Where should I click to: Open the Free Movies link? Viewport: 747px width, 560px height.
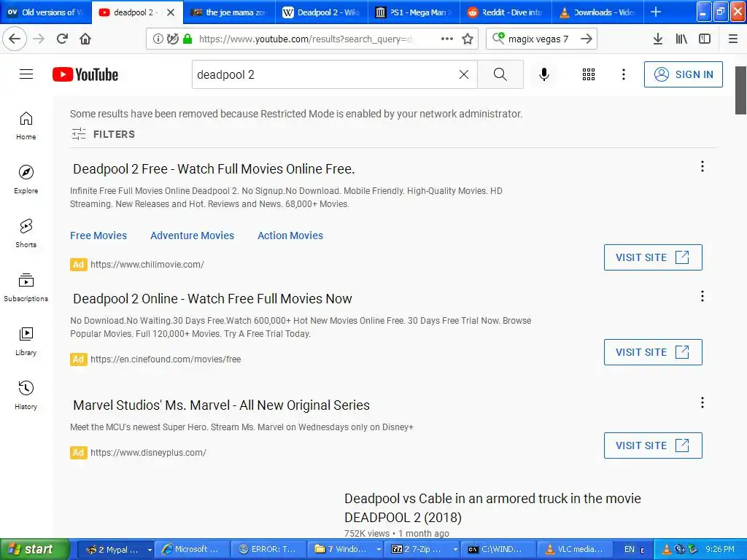(98, 236)
